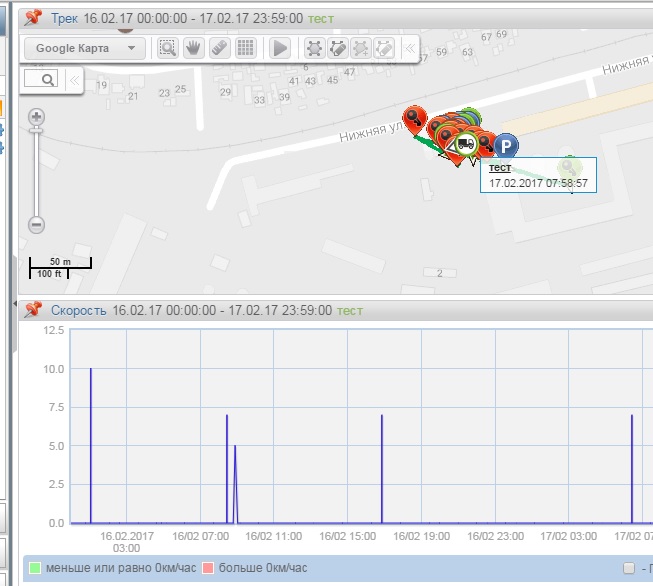Tick the checkbox in the chart legend
653x586 pixels.
pyautogui.click(x=629, y=568)
